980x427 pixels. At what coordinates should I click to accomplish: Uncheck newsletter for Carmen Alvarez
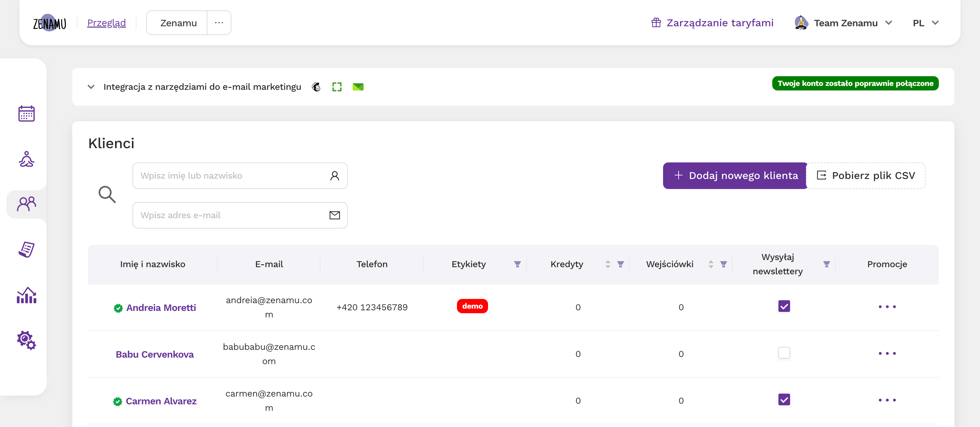pos(784,399)
